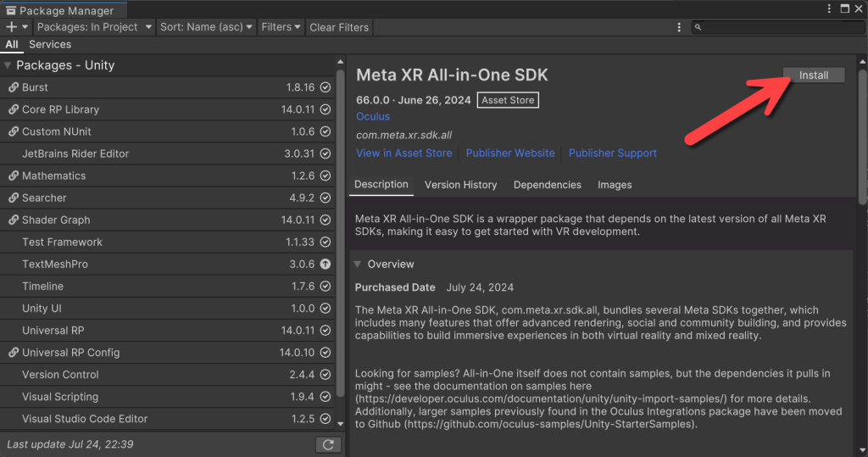Click the package list refresh button

[x=328, y=444]
